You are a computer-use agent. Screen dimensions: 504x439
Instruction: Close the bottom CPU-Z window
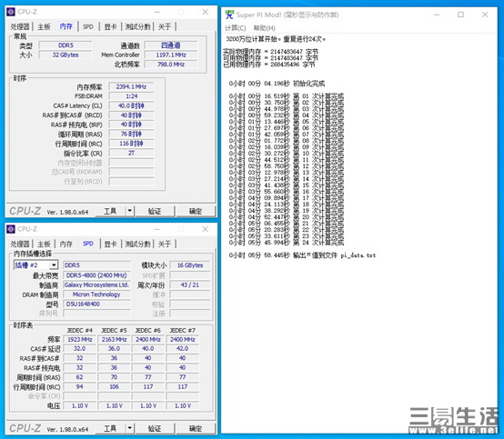coord(205,229)
